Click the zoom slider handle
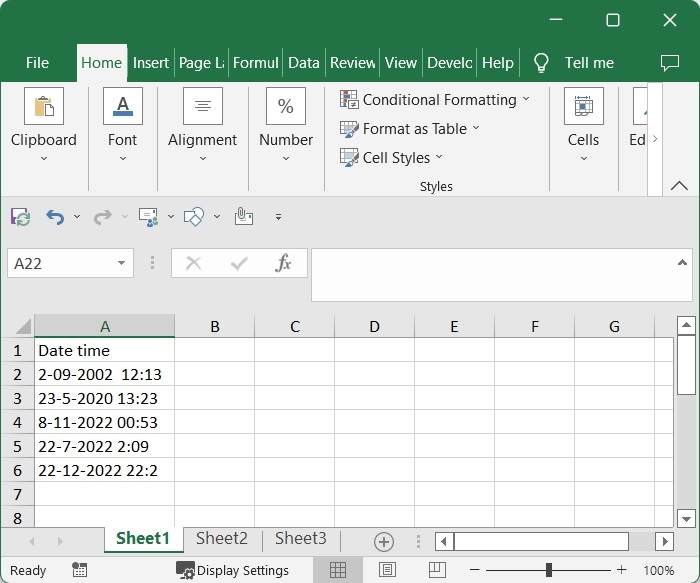This screenshot has height=583, width=700. (x=548, y=570)
